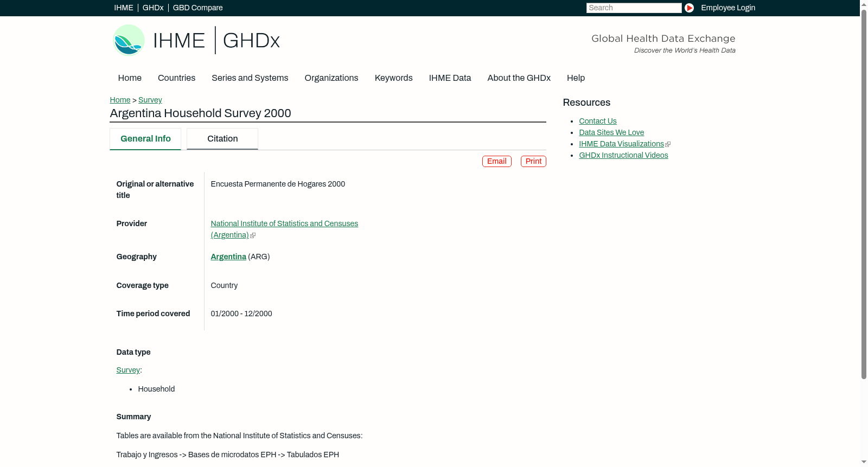The height and width of the screenshot is (467, 868).
Task: Click the Coverage type value Country
Action: 224,285
